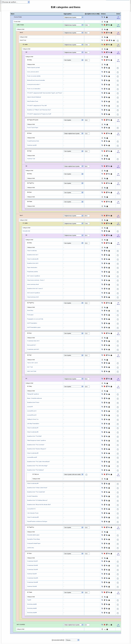Lock the Short story test #4 item
Screen dimensions: 131x644
(109, 613)
